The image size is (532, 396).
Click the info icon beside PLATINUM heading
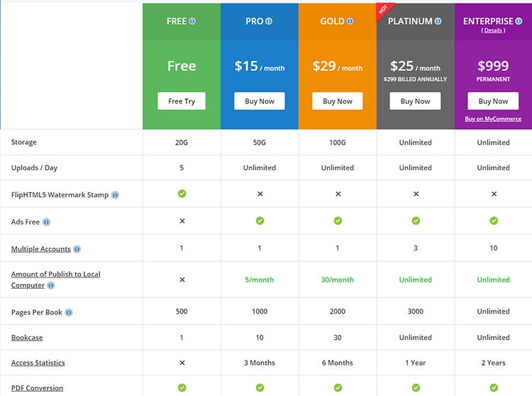click(438, 21)
